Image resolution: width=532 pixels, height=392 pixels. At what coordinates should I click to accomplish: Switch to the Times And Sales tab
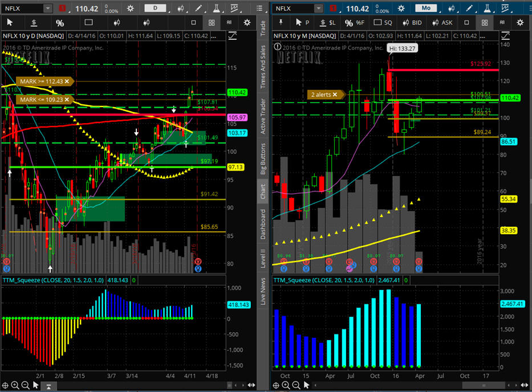click(x=263, y=68)
